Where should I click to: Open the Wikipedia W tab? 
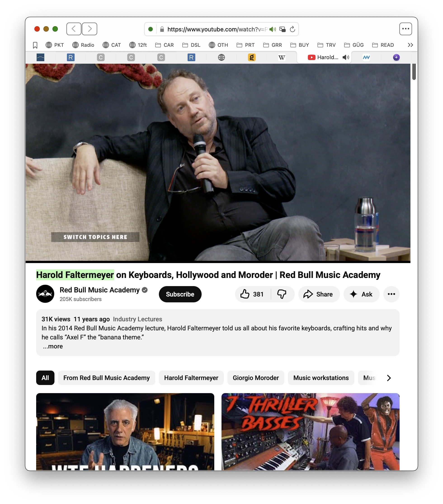pos(282,57)
